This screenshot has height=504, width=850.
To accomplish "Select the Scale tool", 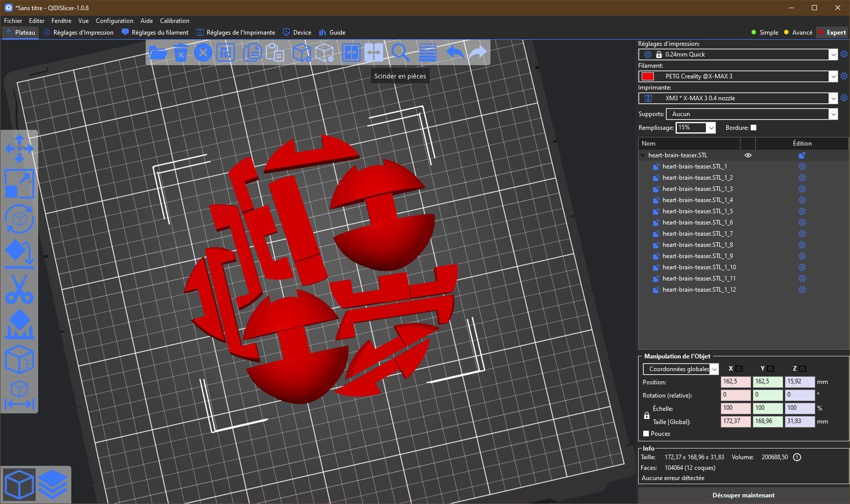I will click(x=19, y=184).
